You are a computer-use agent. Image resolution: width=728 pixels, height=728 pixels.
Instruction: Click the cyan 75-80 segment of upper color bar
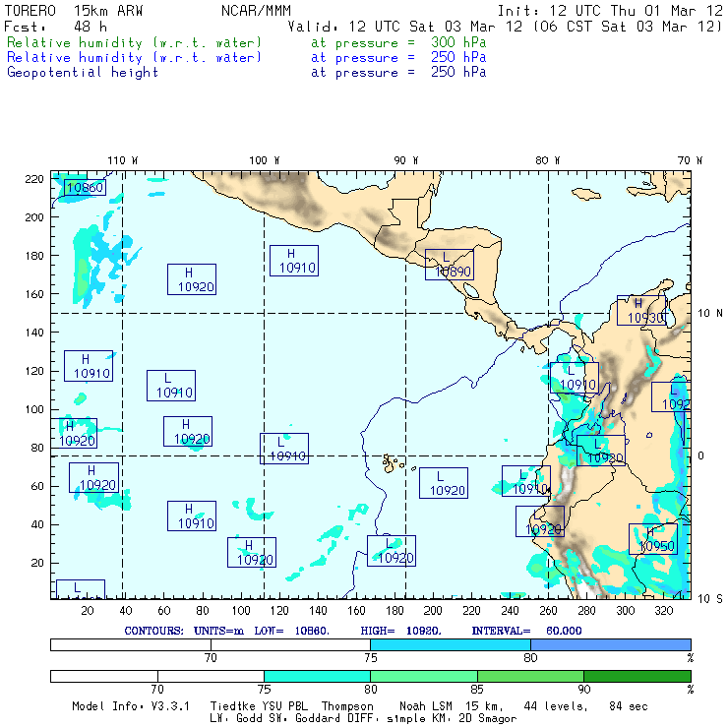point(450,643)
